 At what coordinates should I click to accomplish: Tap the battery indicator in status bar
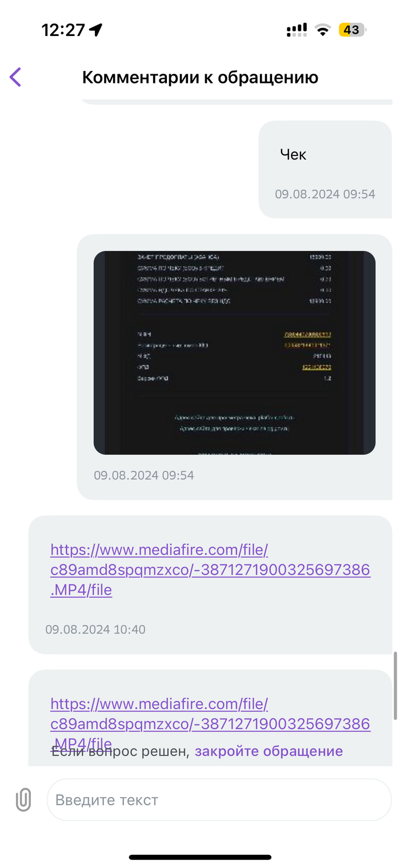[352, 30]
